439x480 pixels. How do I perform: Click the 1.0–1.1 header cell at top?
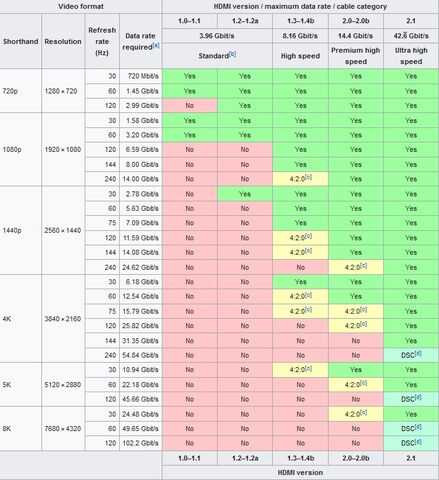[x=190, y=21]
